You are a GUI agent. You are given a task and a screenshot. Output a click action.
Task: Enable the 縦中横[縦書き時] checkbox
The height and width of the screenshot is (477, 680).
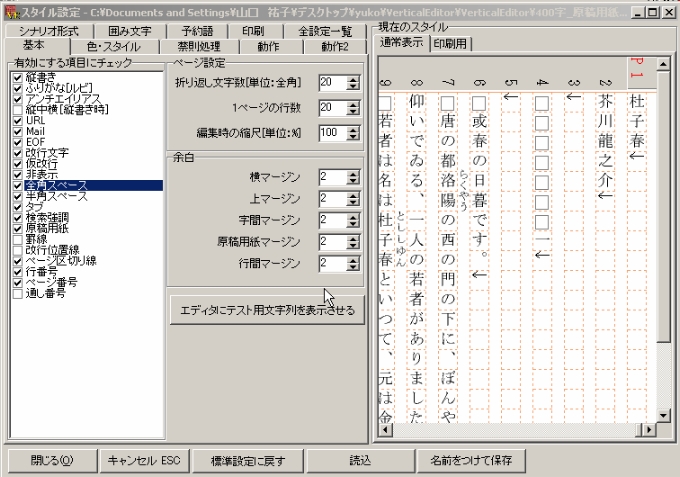[x=18, y=109]
